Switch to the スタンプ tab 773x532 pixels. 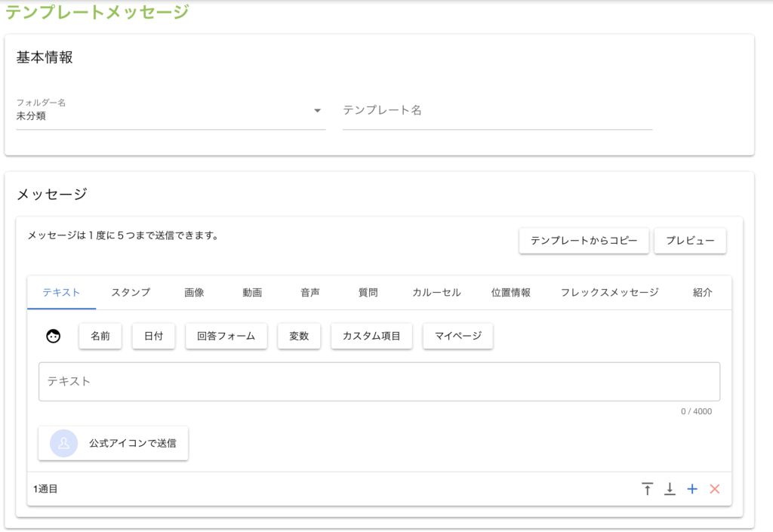pos(131,293)
